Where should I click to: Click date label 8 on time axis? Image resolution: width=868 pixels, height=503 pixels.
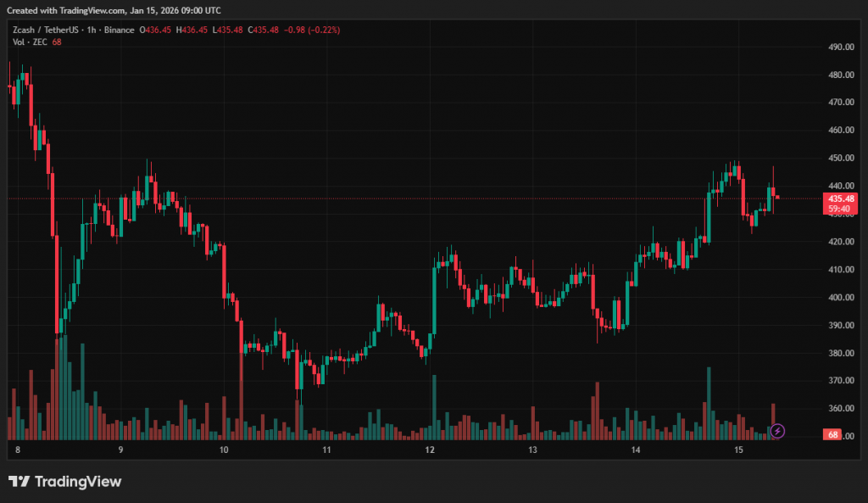pyautogui.click(x=17, y=450)
